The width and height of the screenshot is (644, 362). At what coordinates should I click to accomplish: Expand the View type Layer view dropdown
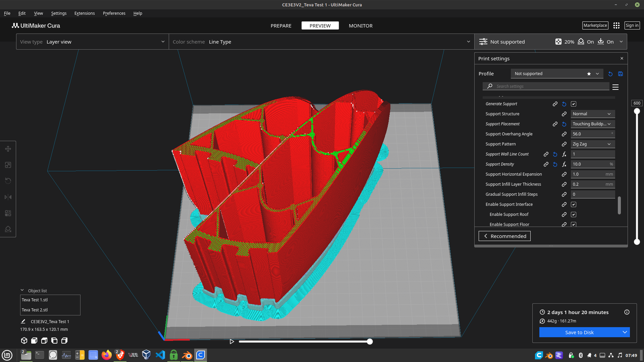click(92, 42)
